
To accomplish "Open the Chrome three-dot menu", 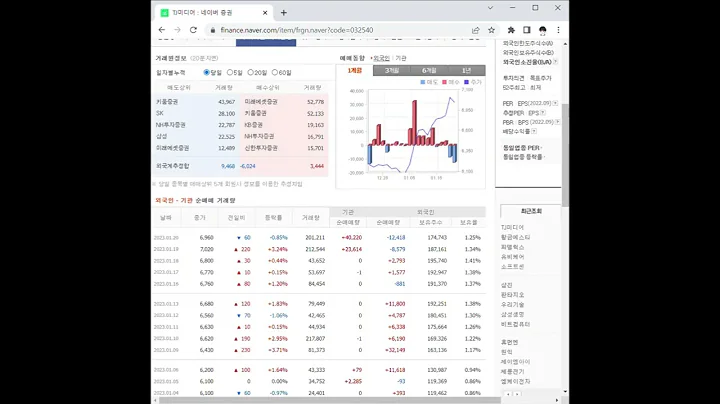I will (x=558, y=30).
